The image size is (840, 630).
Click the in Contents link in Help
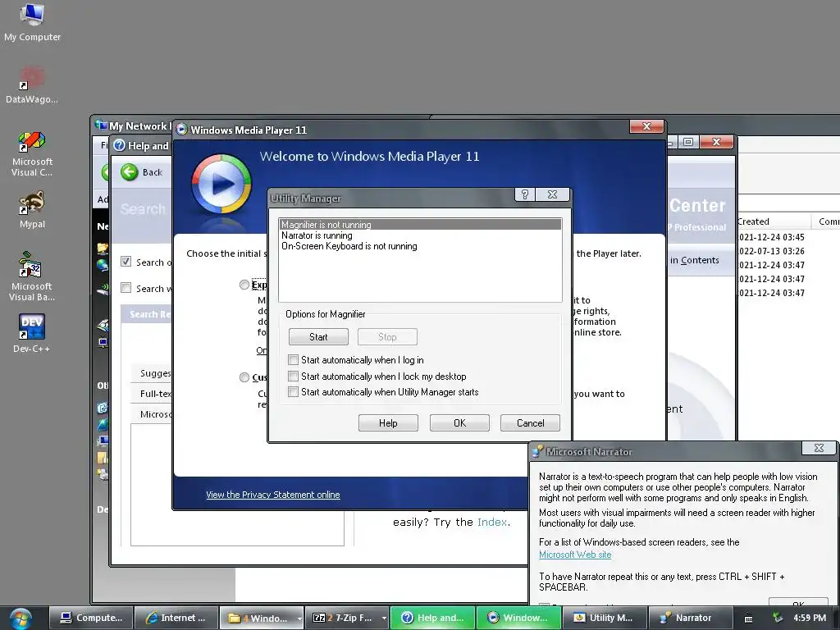tap(694, 260)
